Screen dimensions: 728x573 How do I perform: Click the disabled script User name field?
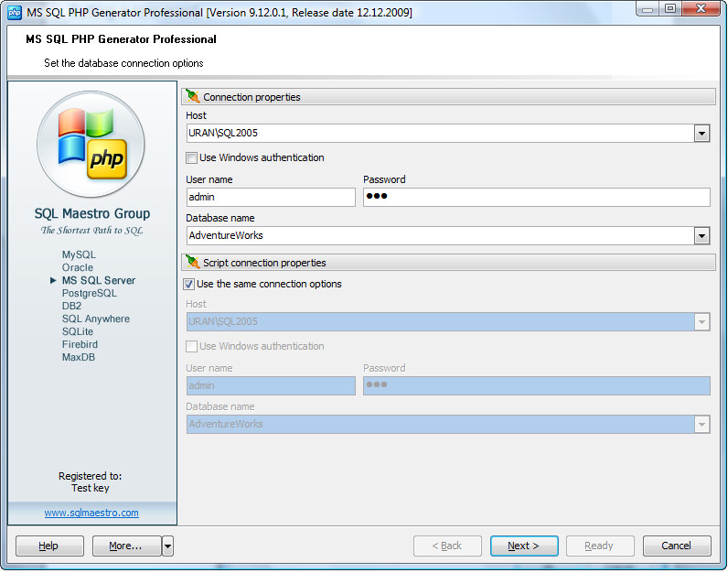(x=271, y=385)
